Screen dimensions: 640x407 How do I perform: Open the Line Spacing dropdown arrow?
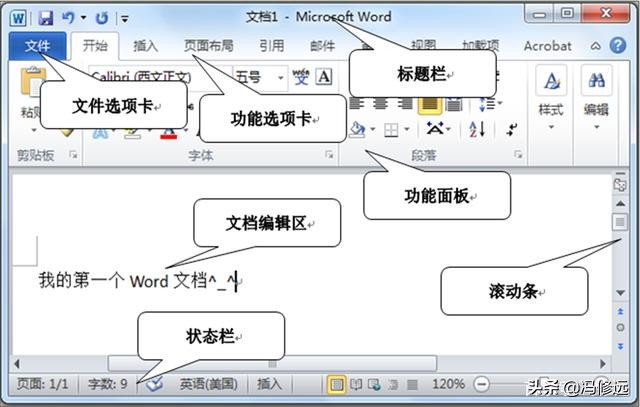coord(500,103)
